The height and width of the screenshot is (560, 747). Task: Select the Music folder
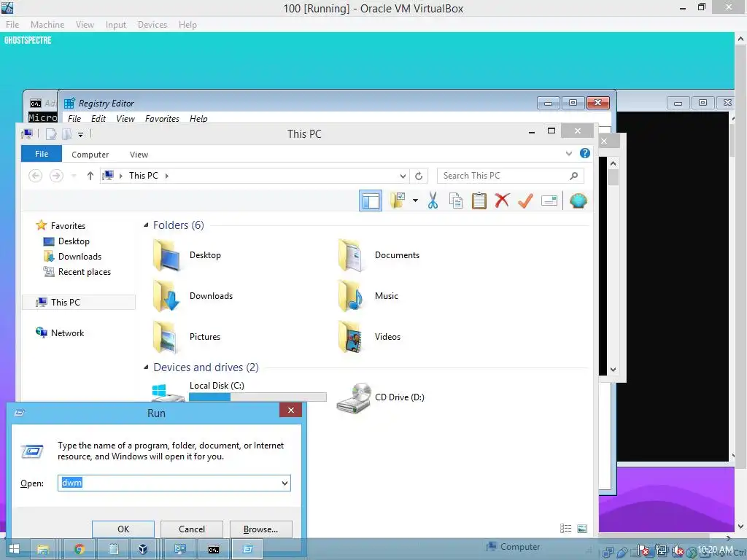368,296
